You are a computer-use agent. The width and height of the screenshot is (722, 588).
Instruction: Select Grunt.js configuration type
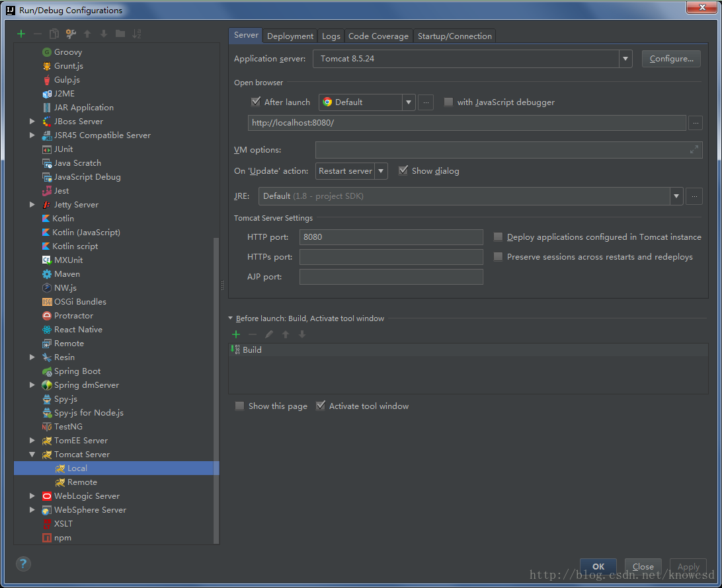coord(68,66)
